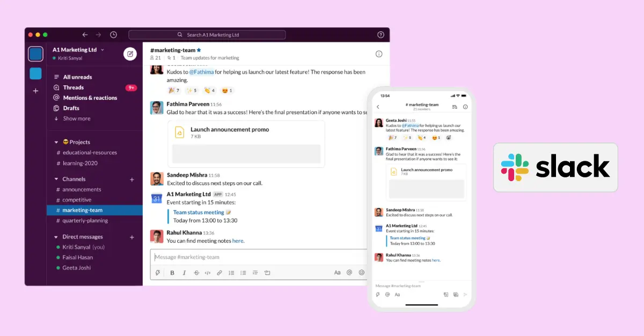Viewport: 644px width, 336px height.
Task: Click the here link in Rahul Khanna's message
Action: click(x=238, y=241)
